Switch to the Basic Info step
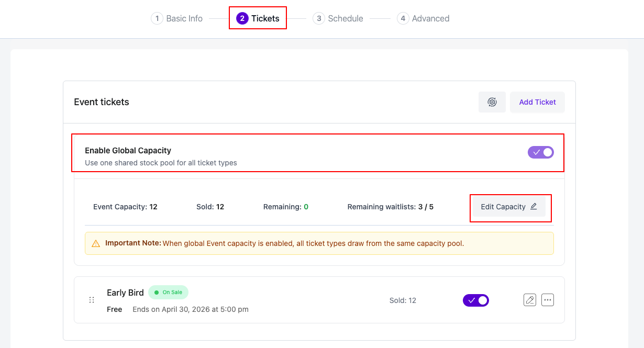 183,18
